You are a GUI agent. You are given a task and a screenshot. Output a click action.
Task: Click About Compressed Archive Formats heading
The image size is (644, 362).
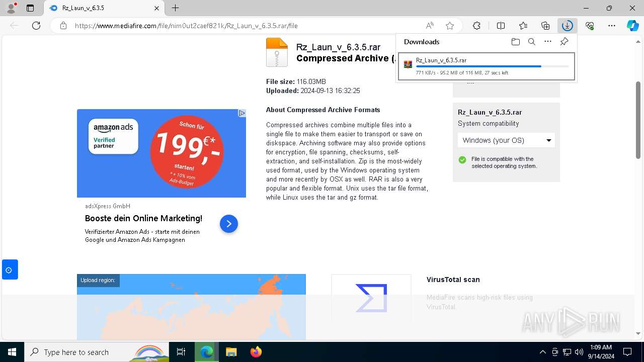(323, 110)
